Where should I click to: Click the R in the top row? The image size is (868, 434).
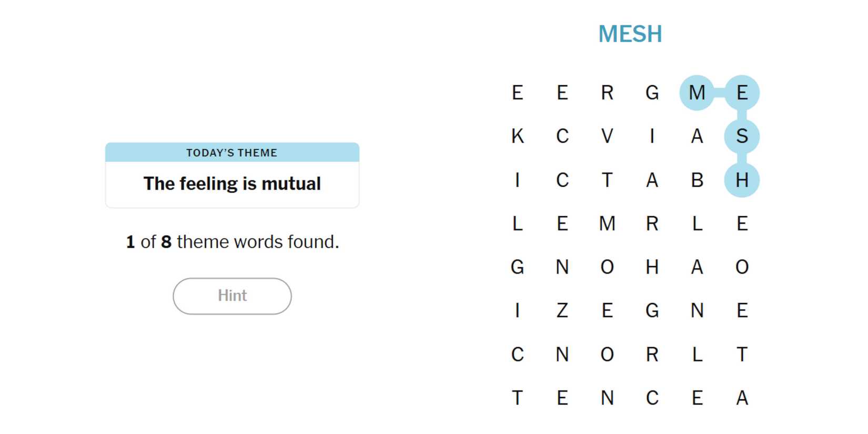tap(607, 93)
